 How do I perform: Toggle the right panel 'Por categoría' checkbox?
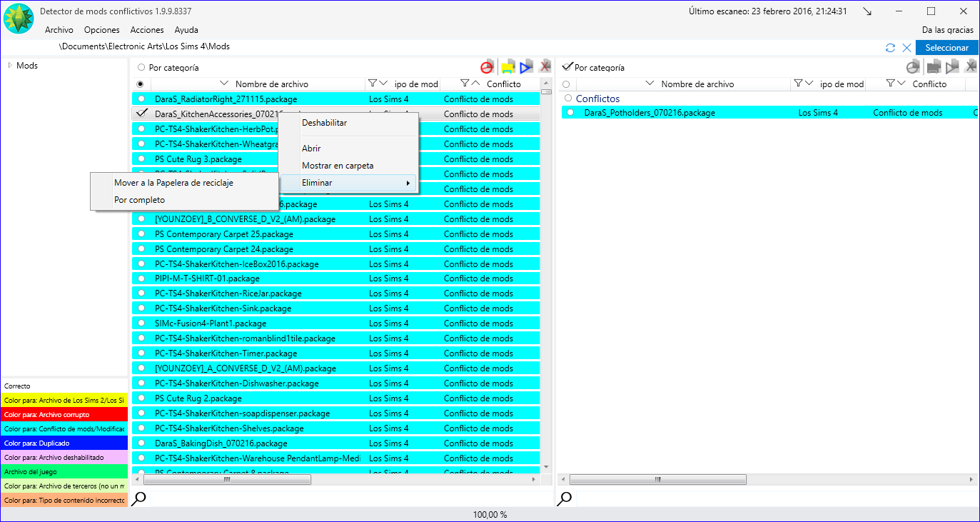567,67
